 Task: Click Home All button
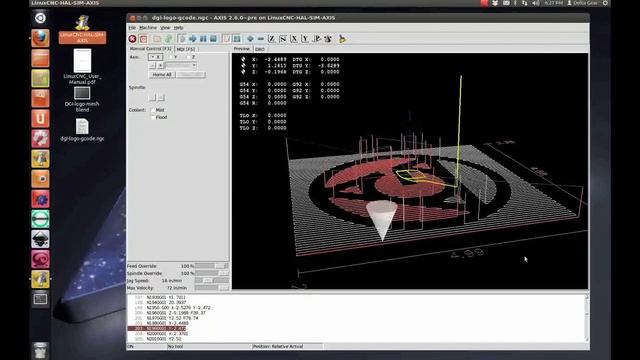[162, 75]
